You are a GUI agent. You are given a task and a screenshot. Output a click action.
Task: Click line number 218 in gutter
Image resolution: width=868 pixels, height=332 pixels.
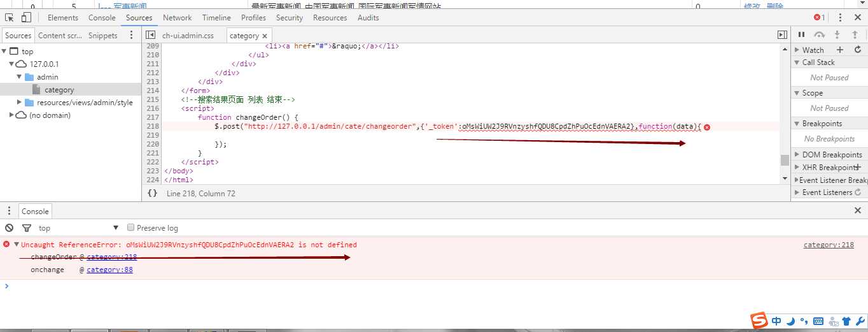[153, 126]
